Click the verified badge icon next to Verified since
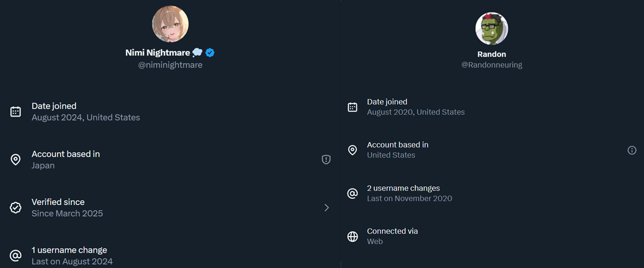644x268 pixels. [15, 207]
